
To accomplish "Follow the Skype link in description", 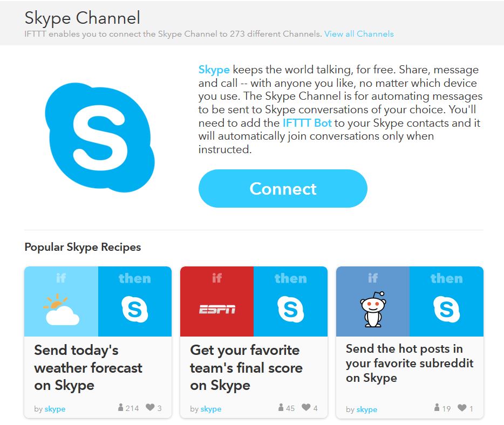I will [214, 70].
